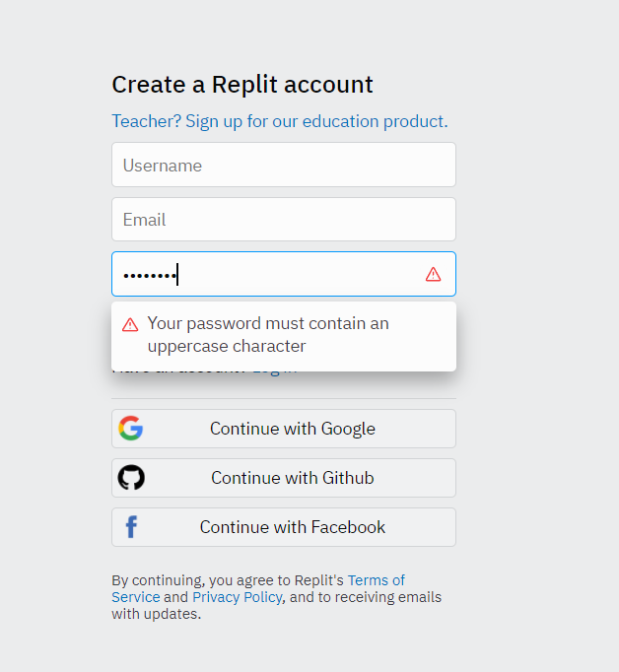
Task: Choose Continue with Facebook
Action: point(293,527)
